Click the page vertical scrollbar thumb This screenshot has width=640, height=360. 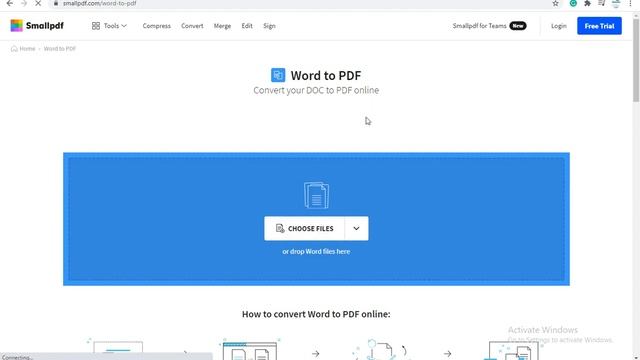tap(636, 59)
